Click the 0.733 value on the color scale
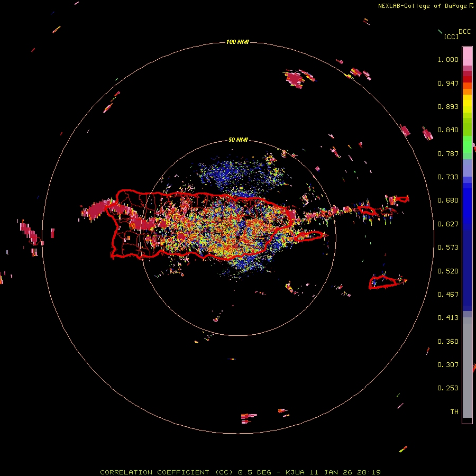The height and width of the screenshot is (476, 476). (448, 177)
